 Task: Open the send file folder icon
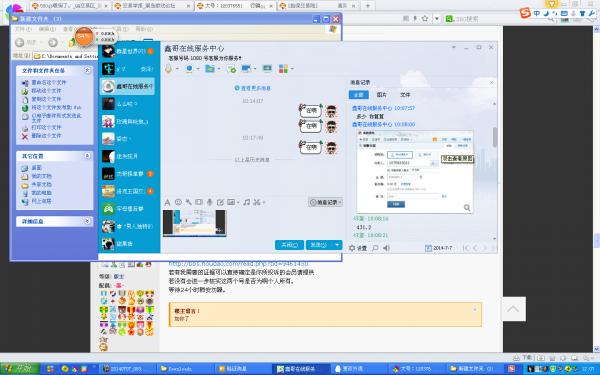[209, 68]
